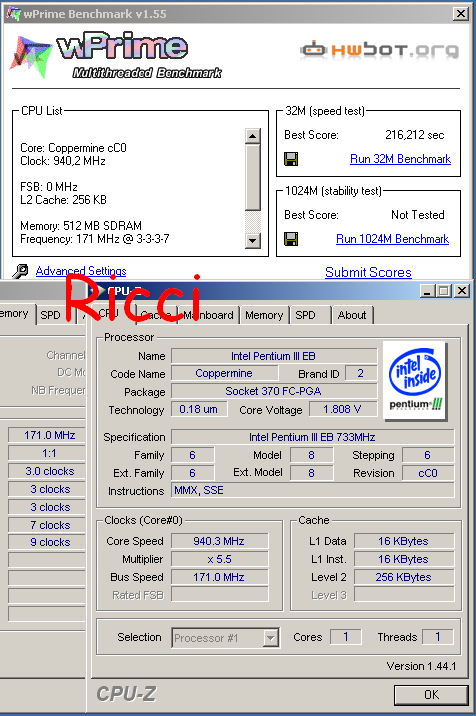This screenshot has height=716, width=476.
Task: Click the CPU List scroll down arrow
Action: (x=253, y=240)
